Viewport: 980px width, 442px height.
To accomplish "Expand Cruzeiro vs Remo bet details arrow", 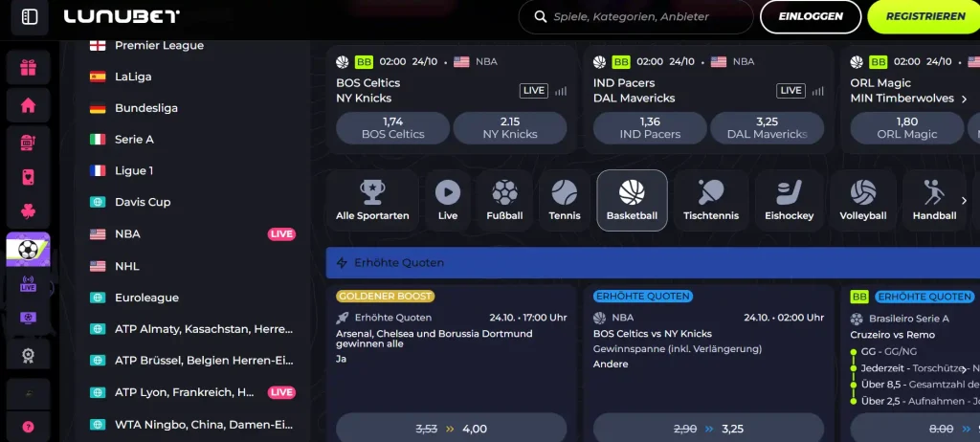I will point(965,369).
